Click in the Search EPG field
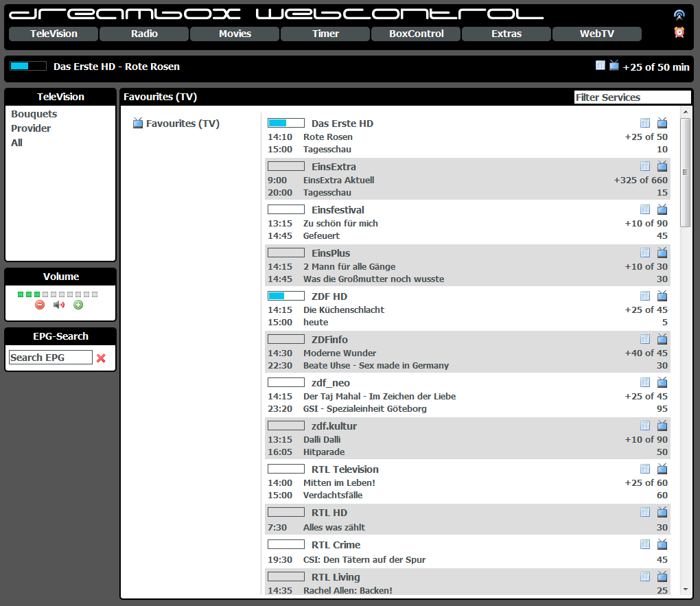Viewport: 700px width, 606px height. [x=51, y=358]
